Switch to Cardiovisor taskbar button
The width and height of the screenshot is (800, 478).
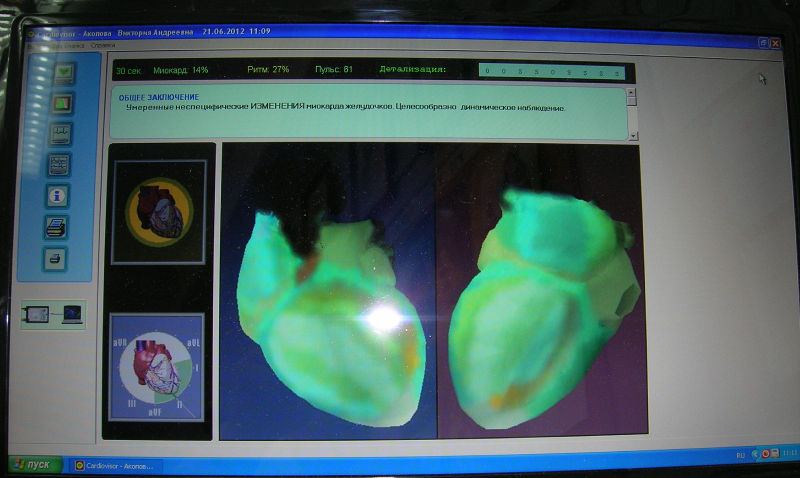[x=120, y=465]
